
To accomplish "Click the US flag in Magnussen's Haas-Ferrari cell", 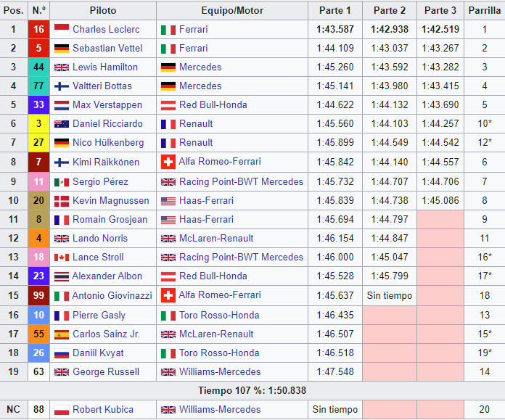I will coord(168,201).
